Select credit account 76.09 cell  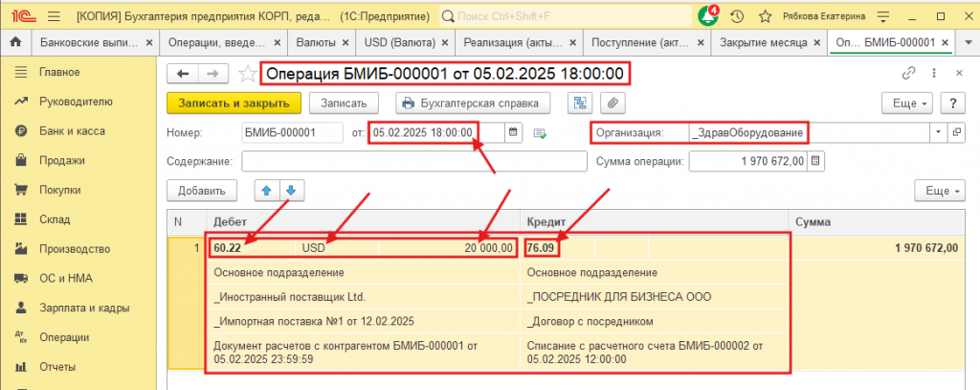tap(559, 248)
